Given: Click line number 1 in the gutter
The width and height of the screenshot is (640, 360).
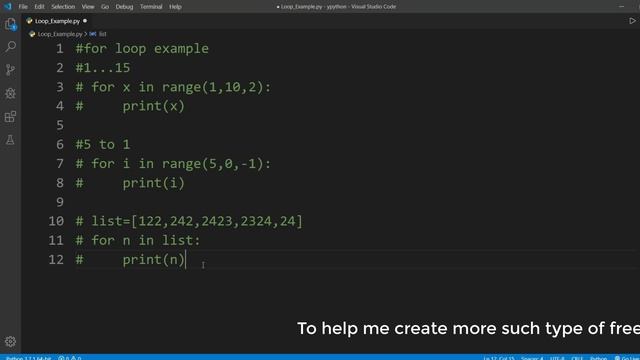Looking at the screenshot, I should tap(60, 49).
